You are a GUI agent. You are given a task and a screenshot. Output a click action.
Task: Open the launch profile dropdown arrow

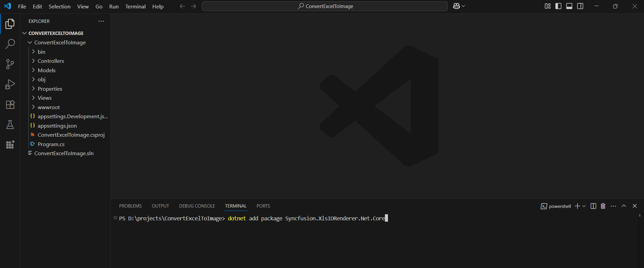[584, 206]
